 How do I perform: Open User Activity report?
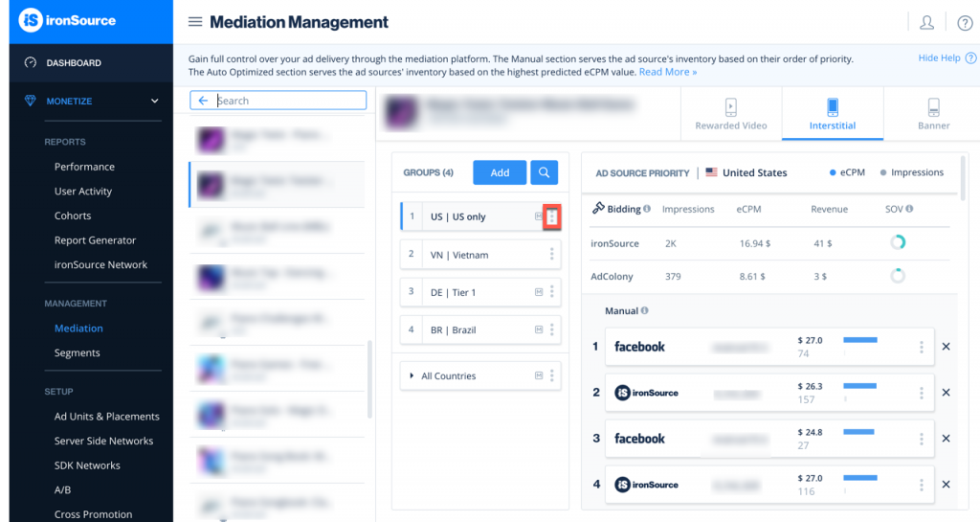tap(83, 192)
